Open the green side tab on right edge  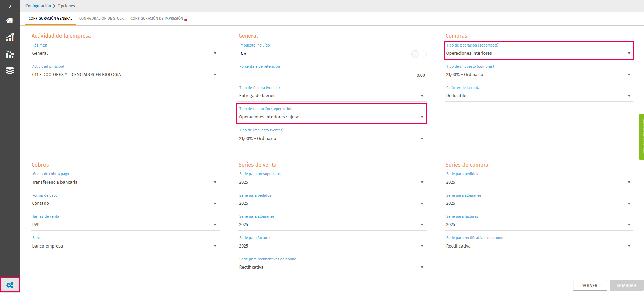click(641, 136)
